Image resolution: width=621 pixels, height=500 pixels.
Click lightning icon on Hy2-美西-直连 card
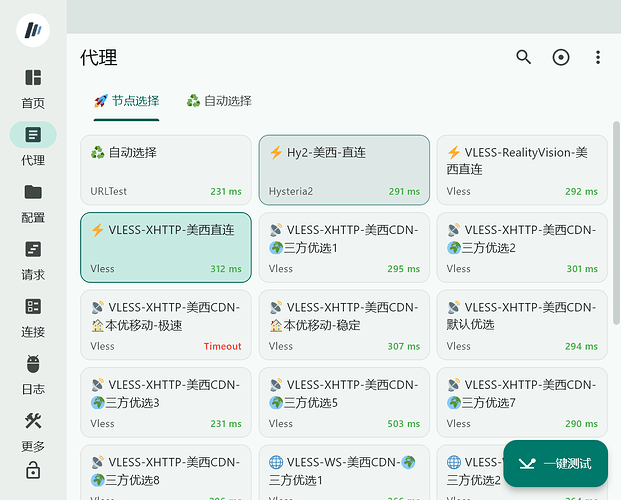pyautogui.click(x=276, y=152)
